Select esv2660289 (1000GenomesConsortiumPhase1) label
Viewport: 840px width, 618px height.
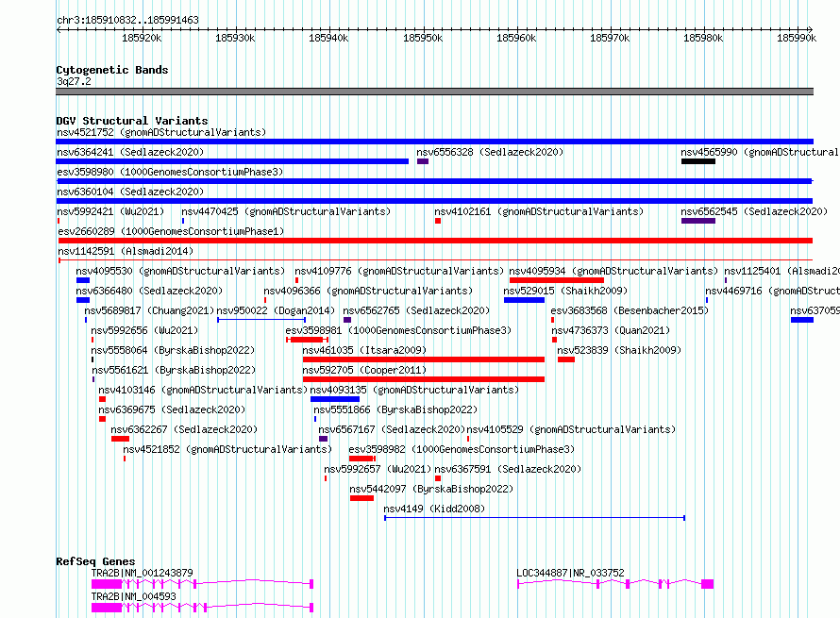[171, 231]
